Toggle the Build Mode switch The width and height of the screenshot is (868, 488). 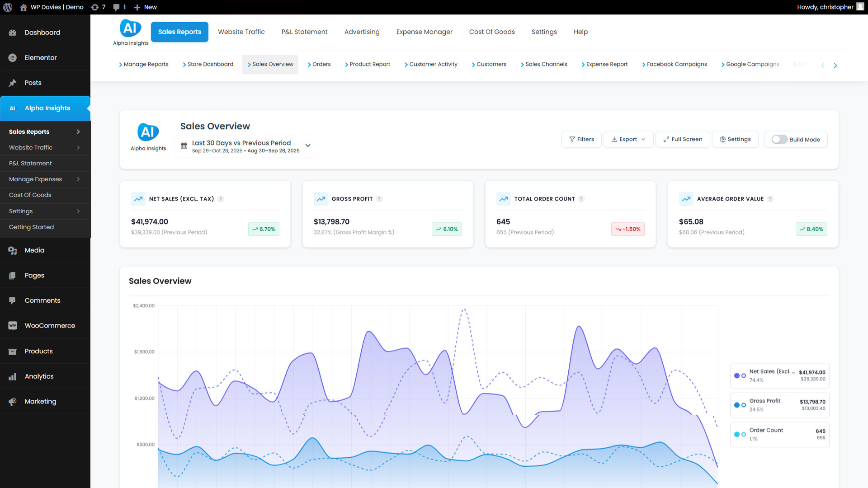[x=779, y=140]
